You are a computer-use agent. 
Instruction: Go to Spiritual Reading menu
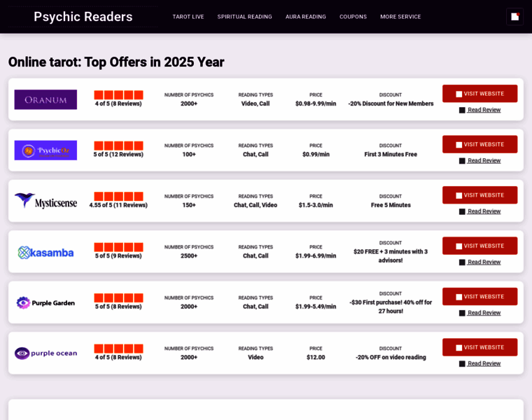pos(244,17)
